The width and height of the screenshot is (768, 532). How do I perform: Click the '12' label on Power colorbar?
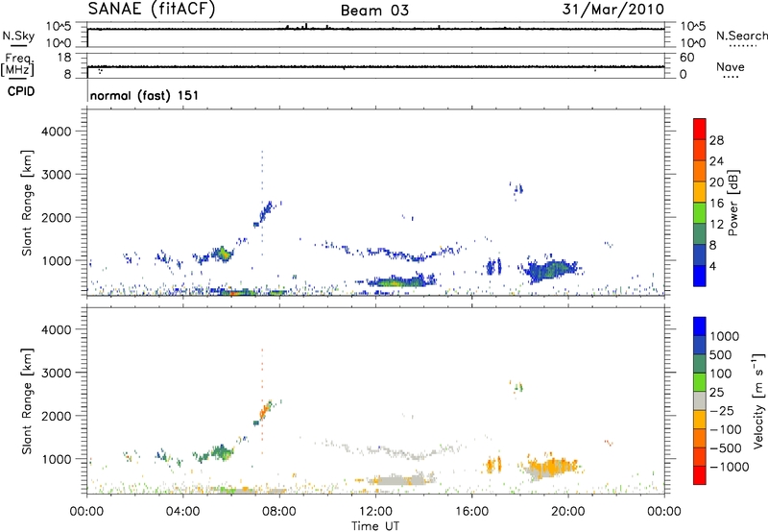pyautogui.click(x=716, y=225)
